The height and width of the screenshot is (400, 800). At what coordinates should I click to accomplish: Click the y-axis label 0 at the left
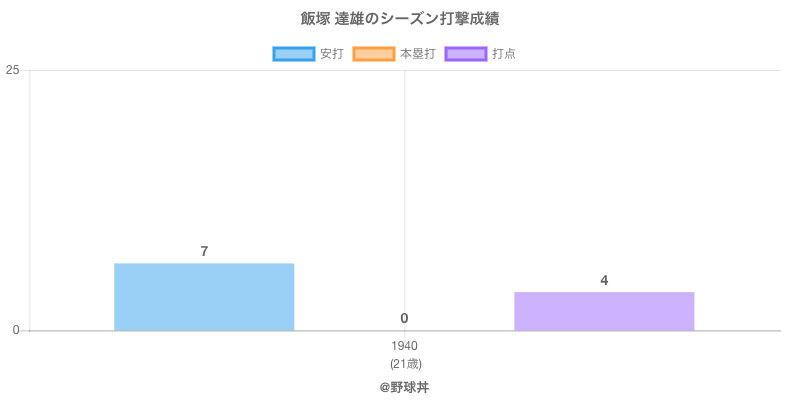16,330
